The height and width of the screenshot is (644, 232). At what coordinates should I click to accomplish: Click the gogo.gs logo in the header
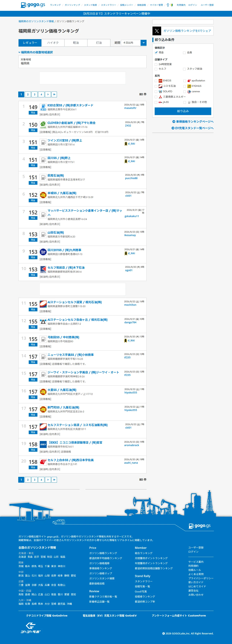pyautogui.click(x=33, y=5)
